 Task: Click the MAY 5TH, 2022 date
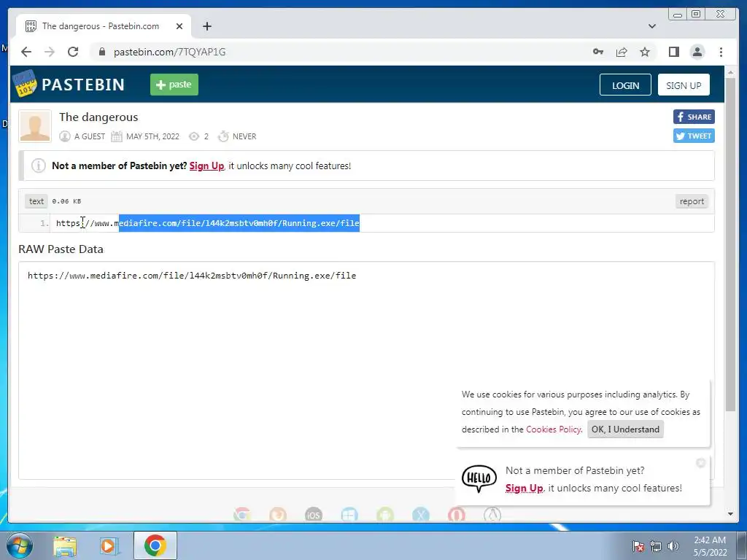point(152,136)
